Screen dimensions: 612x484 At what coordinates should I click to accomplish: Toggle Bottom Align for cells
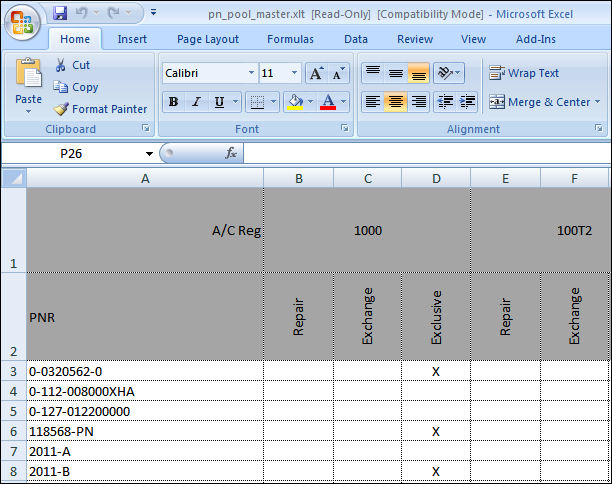click(418, 73)
